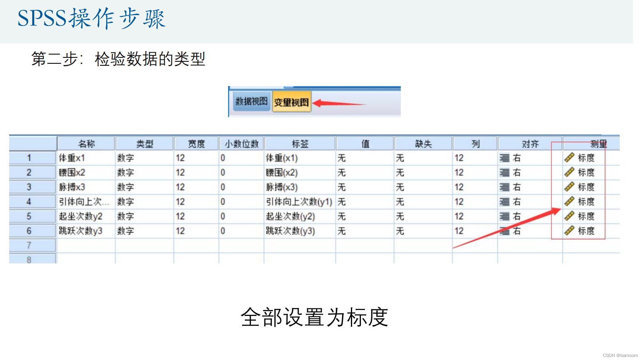Select the 宽度 column header
644x361 pixels.
[196, 143]
